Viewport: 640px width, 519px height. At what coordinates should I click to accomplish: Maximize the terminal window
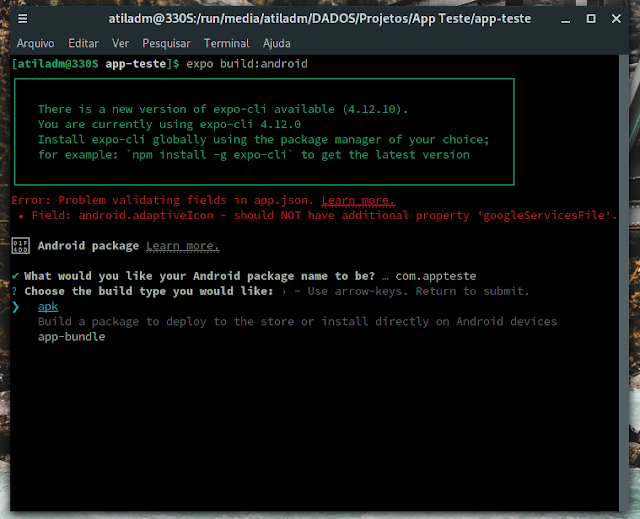pos(591,19)
